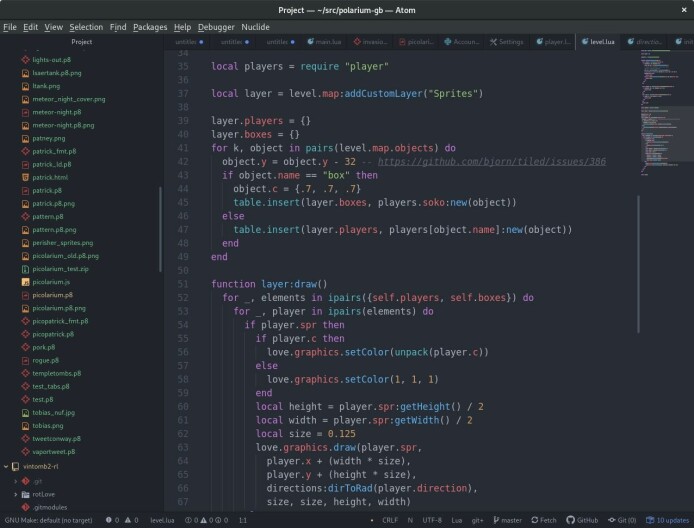
Task: Click the rotLove folder icon
Action: (26, 494)
